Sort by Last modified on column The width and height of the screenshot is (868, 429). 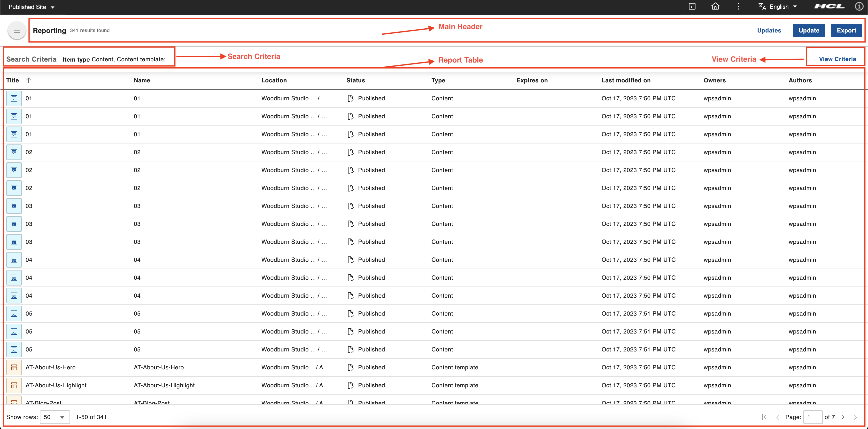[626, 80]
